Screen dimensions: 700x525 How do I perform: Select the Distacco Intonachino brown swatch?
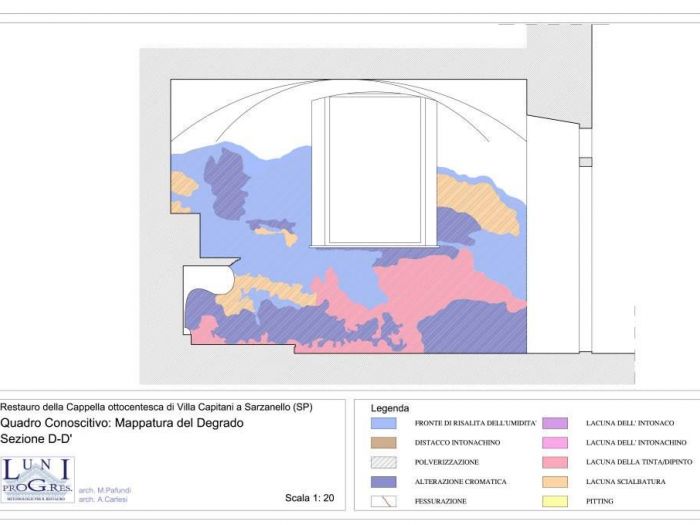383,443
